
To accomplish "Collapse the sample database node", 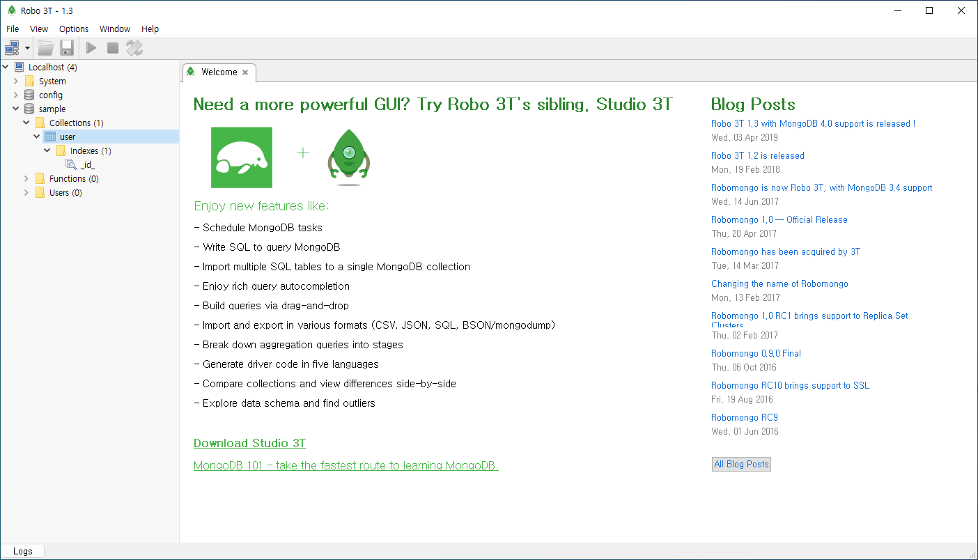I will coord(16,109).
